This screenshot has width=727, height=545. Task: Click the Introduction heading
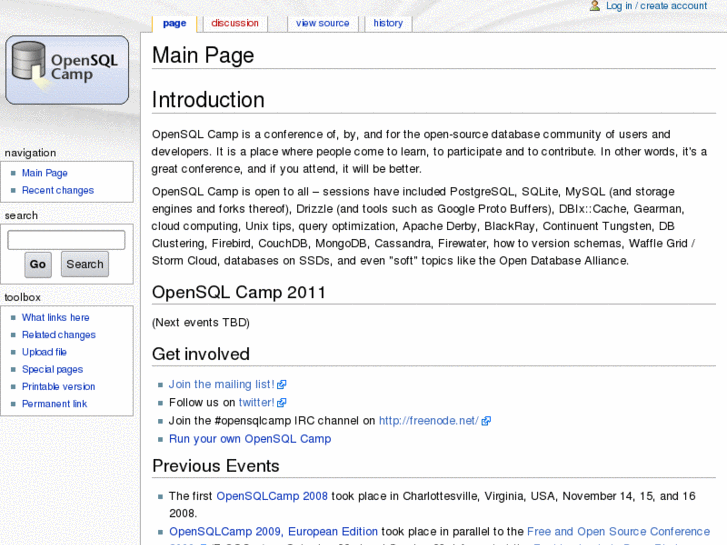pos(208,100)
